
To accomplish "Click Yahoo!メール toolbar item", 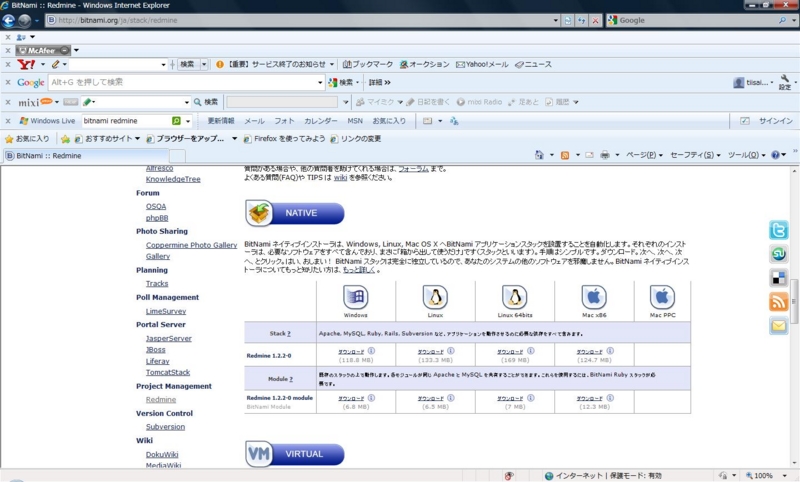I will (x=482, y=64).
